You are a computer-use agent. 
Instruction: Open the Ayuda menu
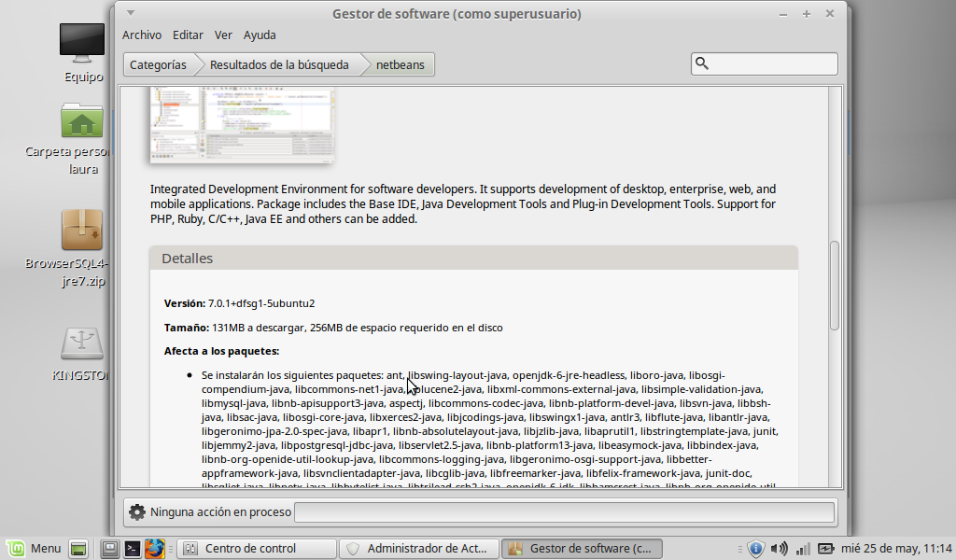coord(260,35)
